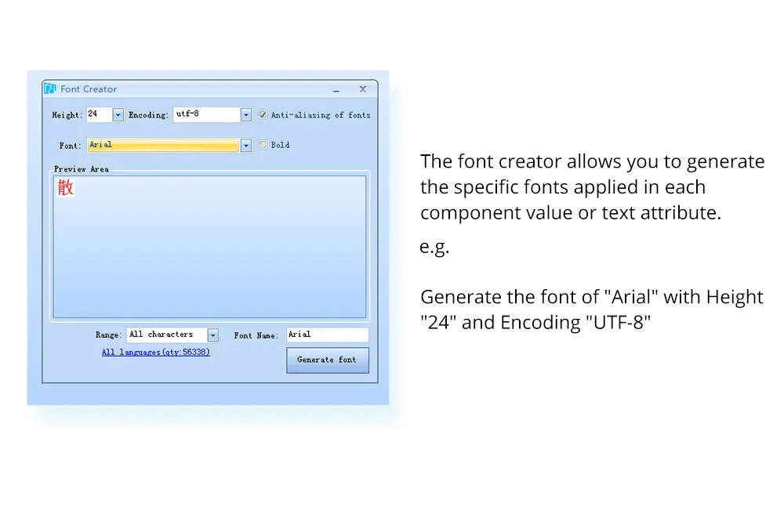Minimize the Font Creator window
Image resolution: width=784 pixels, height=532 pixels.
pyautogui.click(x=336, y=89)
